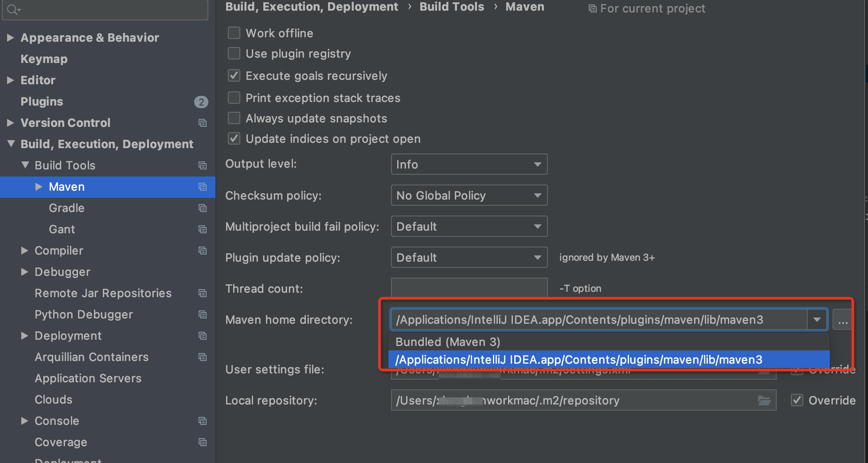Screen dimensions: 868x463
Task: Open Gradle settings
Action: tap(66, 208)
